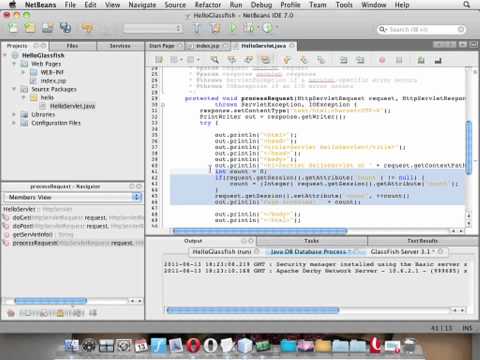Image resolution: width=480 pixels, height=360 pixels.
Task: Click the editor Shift Line Left icon
Action: point(343,60)
